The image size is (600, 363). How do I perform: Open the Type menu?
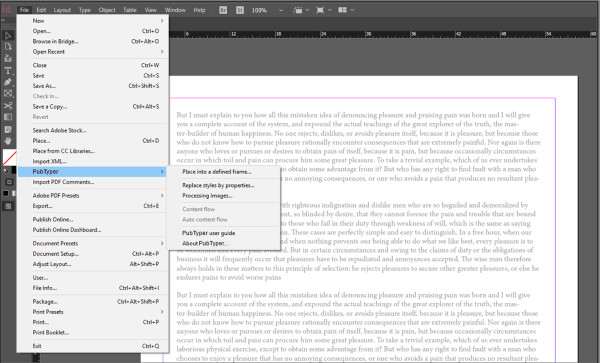coord(85,10)
